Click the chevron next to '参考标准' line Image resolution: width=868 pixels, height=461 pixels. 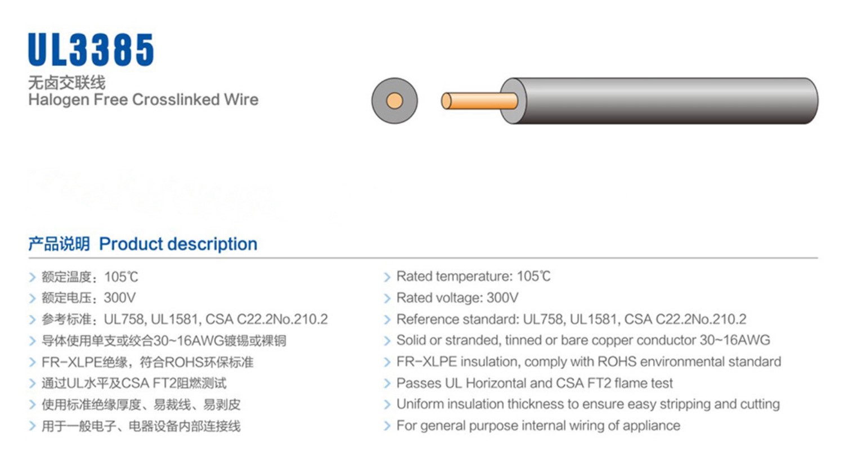32,320
